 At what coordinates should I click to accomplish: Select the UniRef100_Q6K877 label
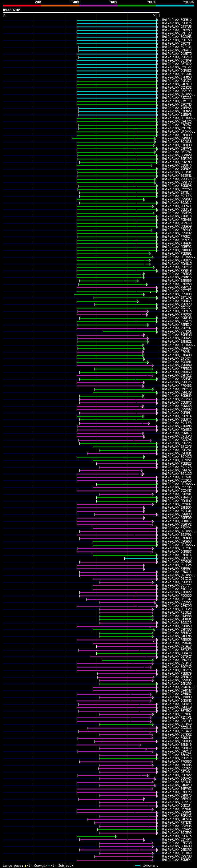tap(176, 521)
